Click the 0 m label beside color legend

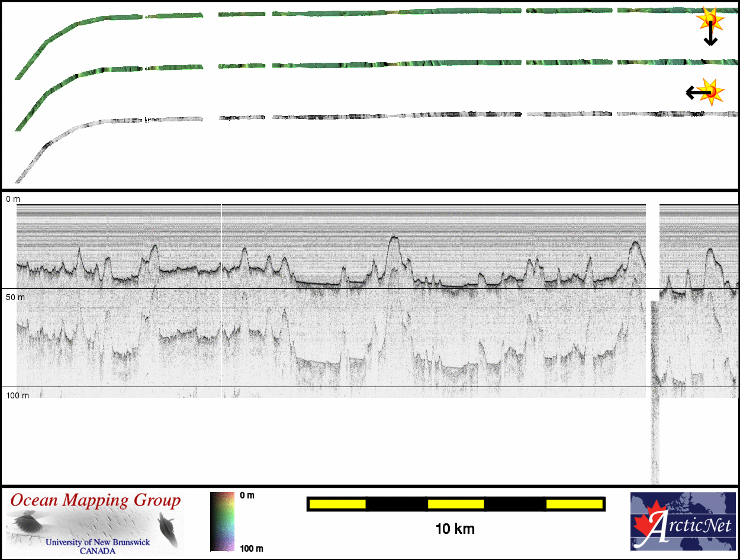click(247, 495)
